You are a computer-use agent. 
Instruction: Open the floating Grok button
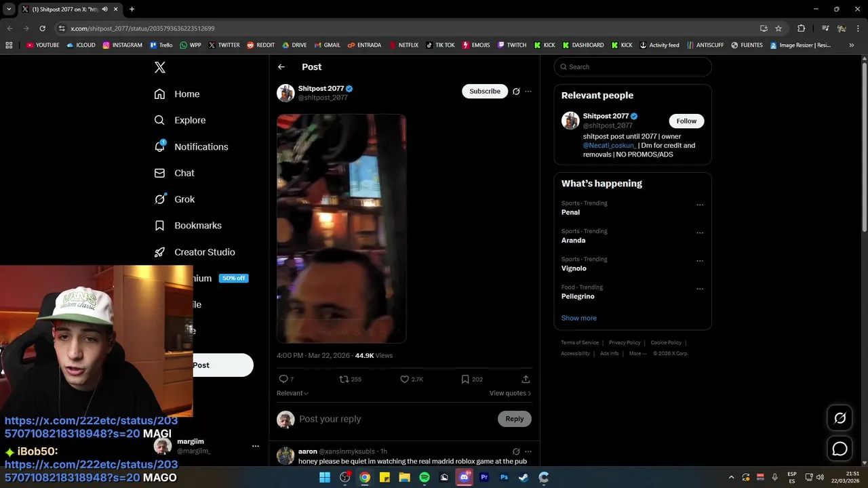pyautogui.click(x=840, y=418)
